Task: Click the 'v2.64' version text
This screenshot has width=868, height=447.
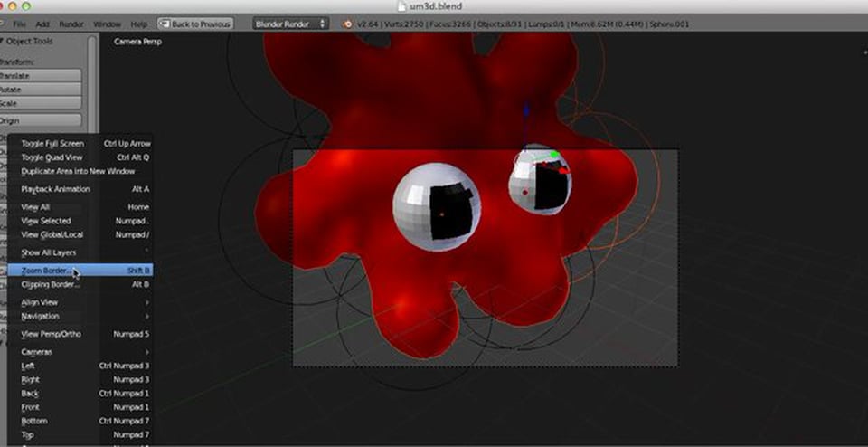Action: [x=370, y=24]
